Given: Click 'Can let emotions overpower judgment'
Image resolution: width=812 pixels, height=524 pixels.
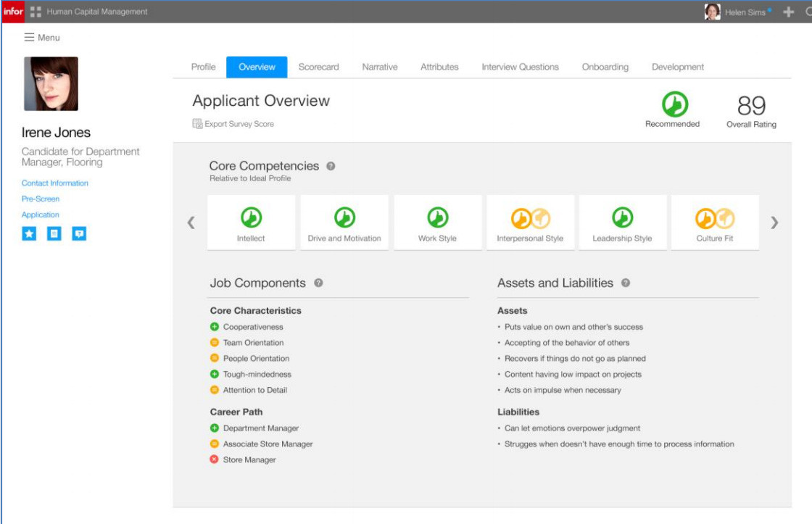Looking at the screenshot, I should click(572, 428).
